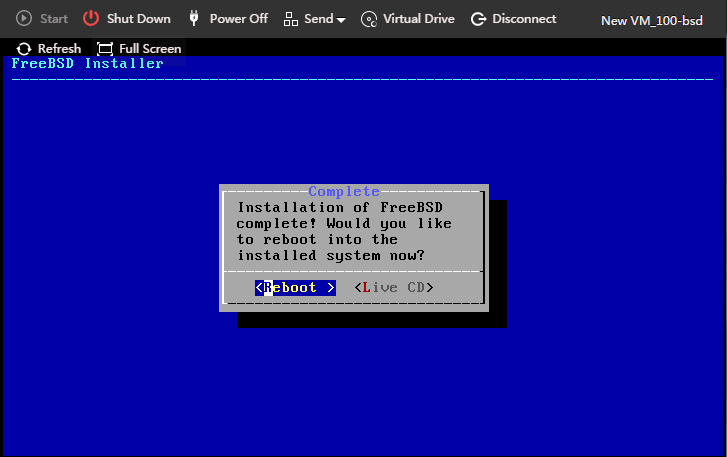
Task: Click the Virtual Drive disc icon
Action: click(x=369, y=19)
